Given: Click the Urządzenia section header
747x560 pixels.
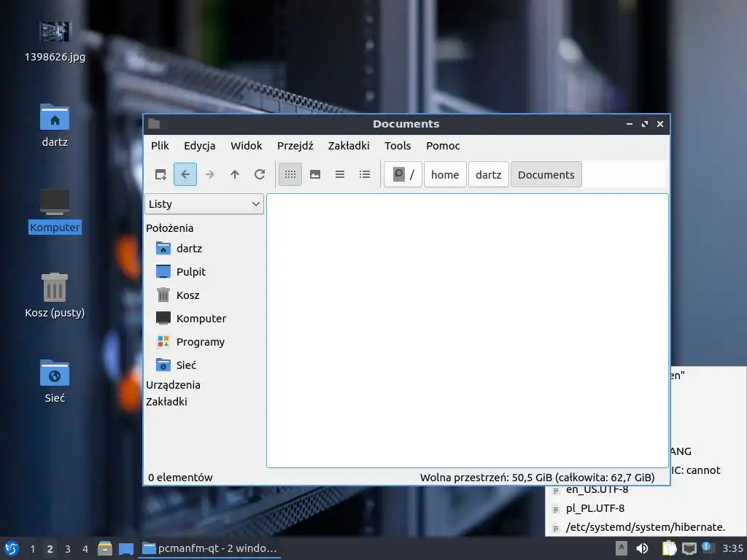Looking at the screenshot, I should coord(173,385).
